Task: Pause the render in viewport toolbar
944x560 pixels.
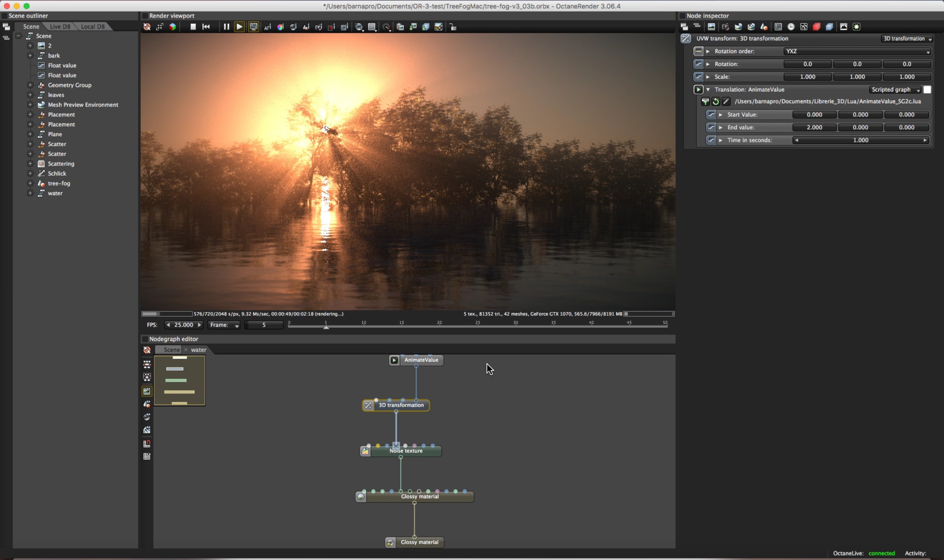Action: coord(226,27)
